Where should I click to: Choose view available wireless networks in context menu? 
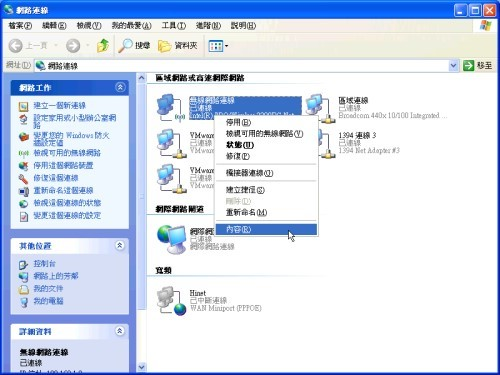[x=266, y=134]
